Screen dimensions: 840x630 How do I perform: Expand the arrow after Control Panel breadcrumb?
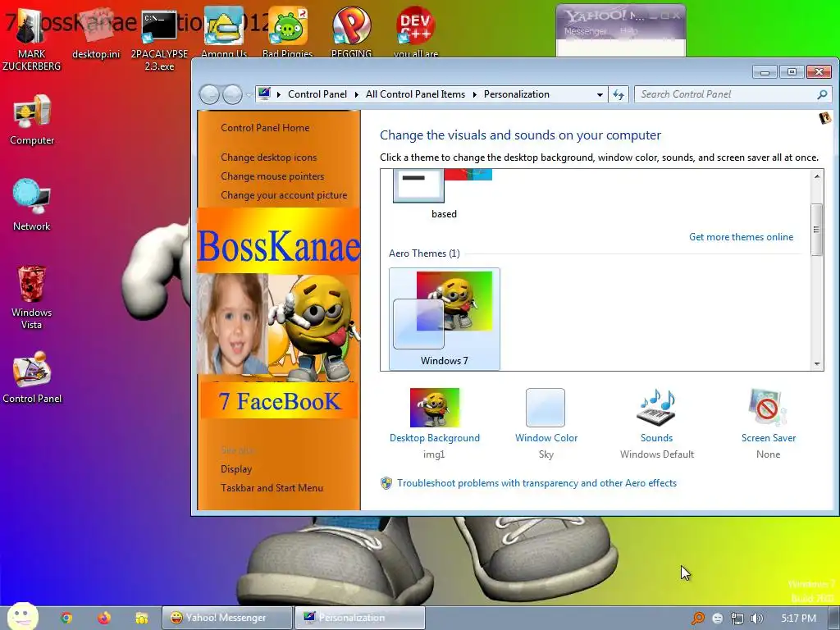coord(356,95)
